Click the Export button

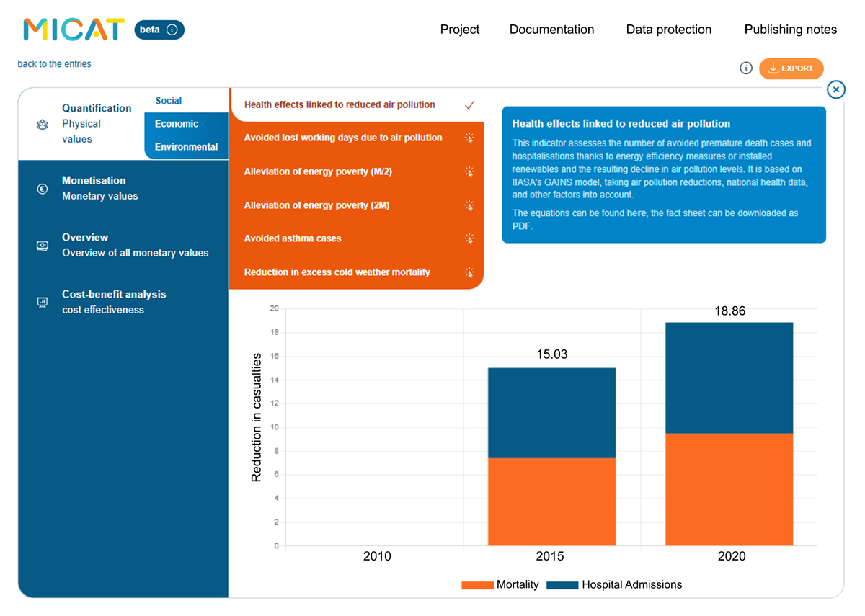[x=791, y=68]
